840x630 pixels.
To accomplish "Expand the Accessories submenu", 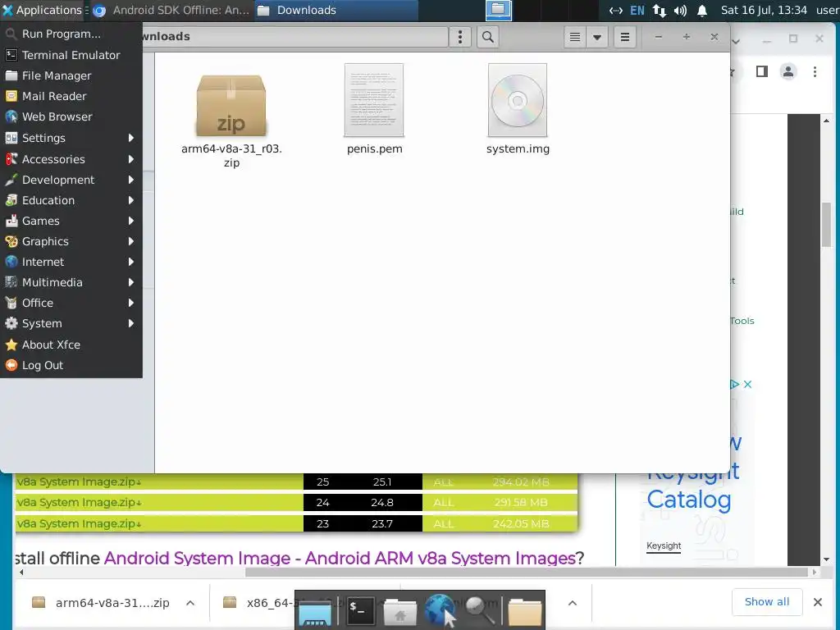I will pos(71,159).
